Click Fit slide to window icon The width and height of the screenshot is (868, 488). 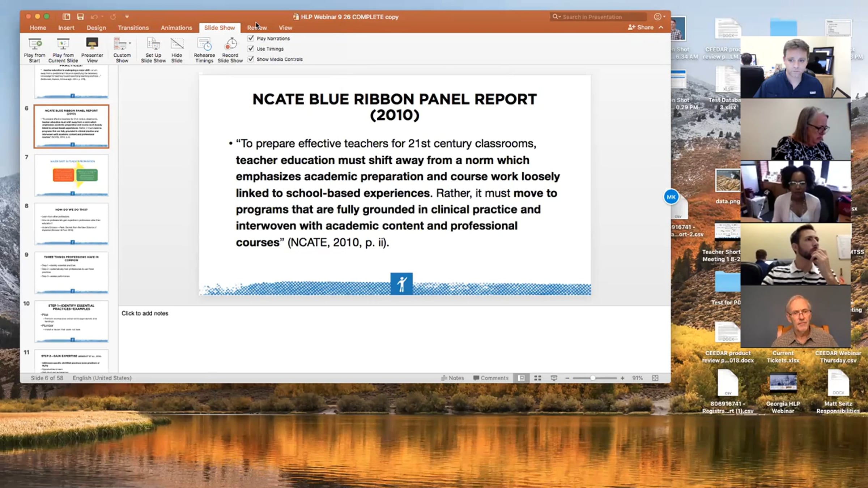click(655, 378)
